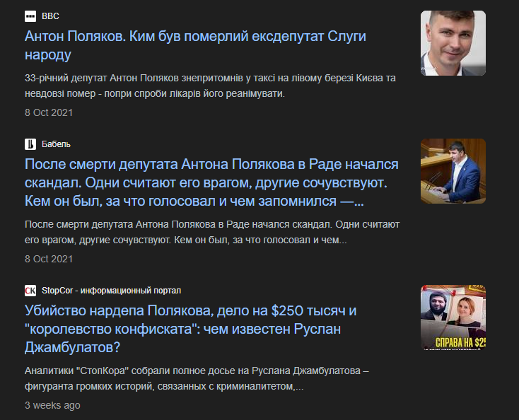
Task: Click the Бабель snippet 'После смерти депутата Антона'
Action: point(212,233)
